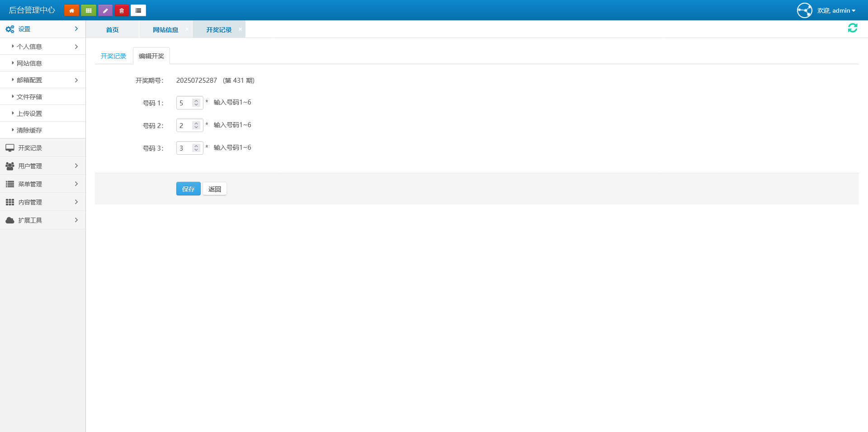Click the grid icon beside 内容管理
Viewport: 868px width, 432px height.
pyautogui.click(x=10, y=202)
